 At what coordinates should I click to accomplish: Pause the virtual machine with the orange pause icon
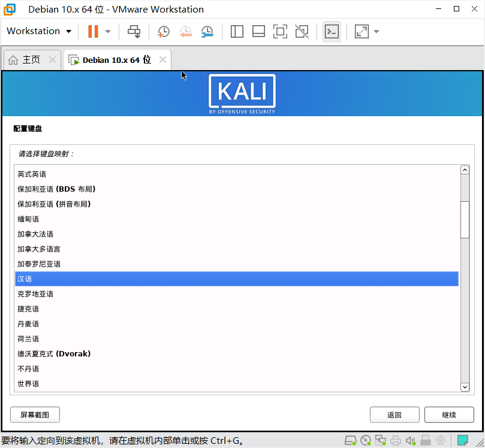click(93, 31)
